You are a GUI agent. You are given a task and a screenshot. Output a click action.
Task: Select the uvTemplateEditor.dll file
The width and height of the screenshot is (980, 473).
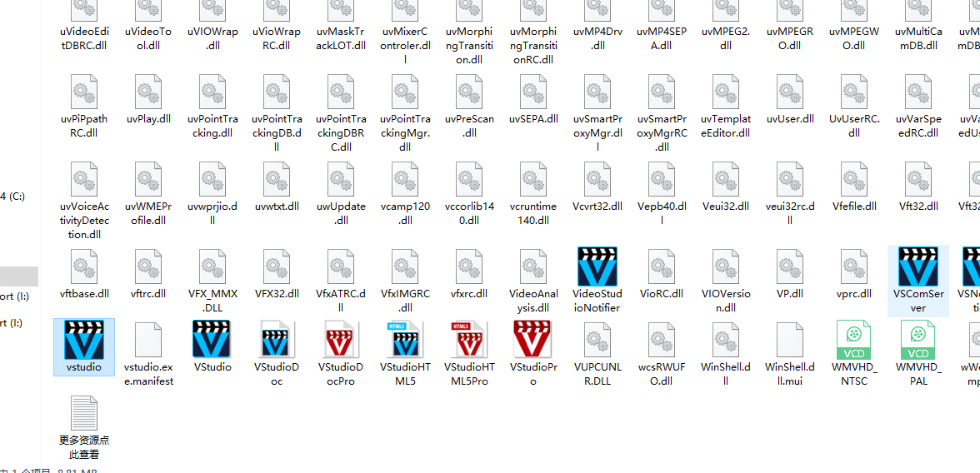(725, 92)
